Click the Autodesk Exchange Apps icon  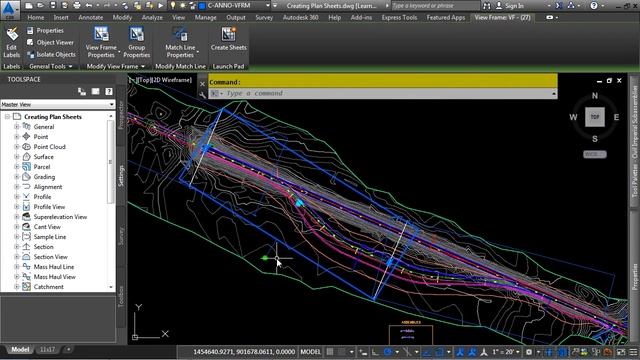click(559, 6)
